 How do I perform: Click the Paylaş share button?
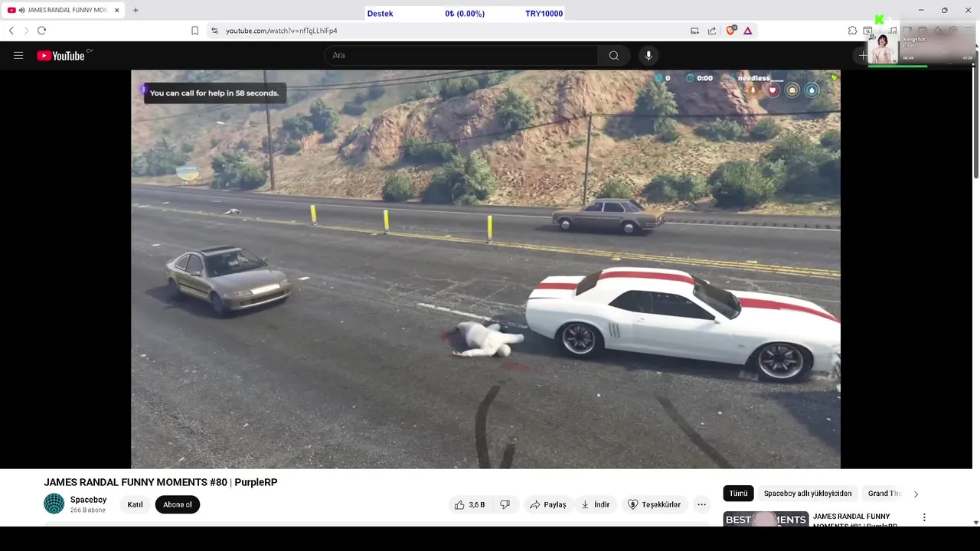coord(547,504)
